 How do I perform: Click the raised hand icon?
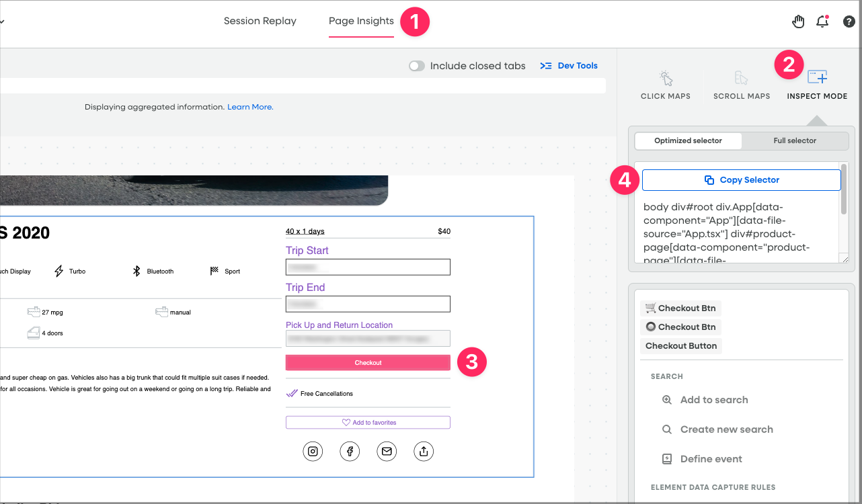coord(798,21)
